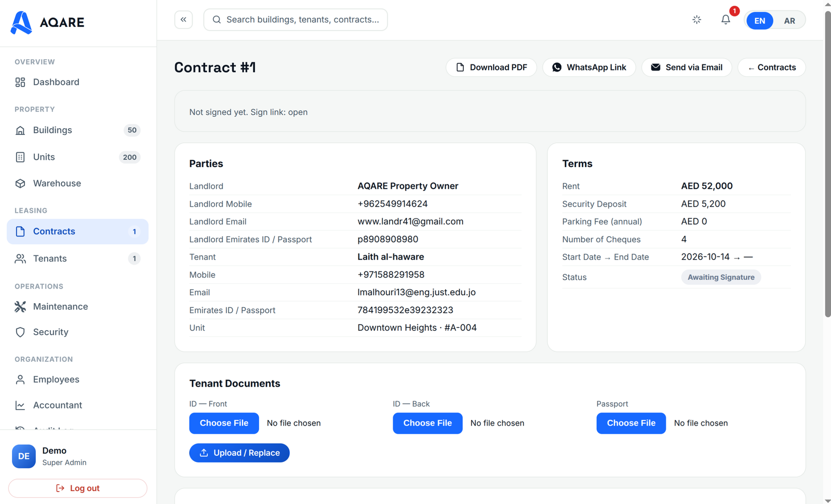Click the Warehouse box icon
Screen dimensions: 831x504
tap(20, 184)
